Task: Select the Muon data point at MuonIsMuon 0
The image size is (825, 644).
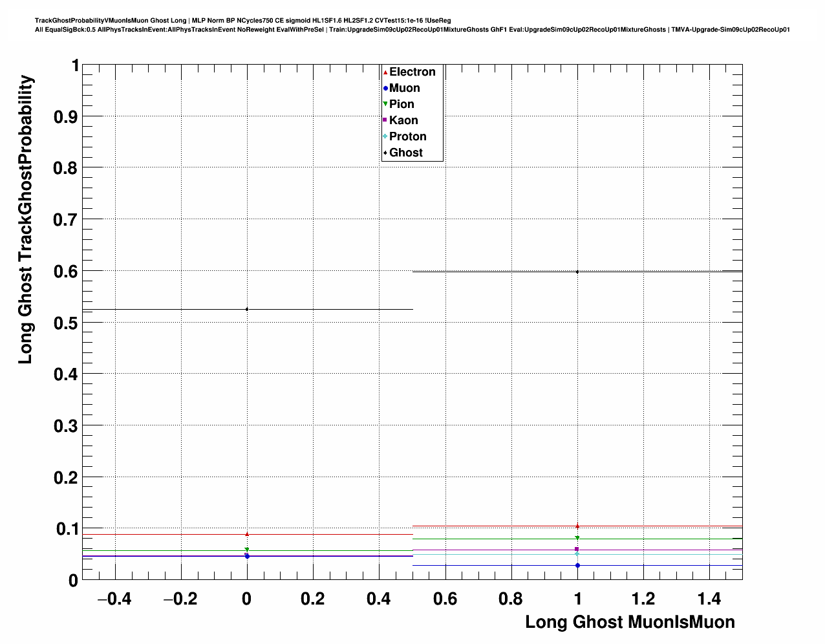Action: [x=247, y=556]
